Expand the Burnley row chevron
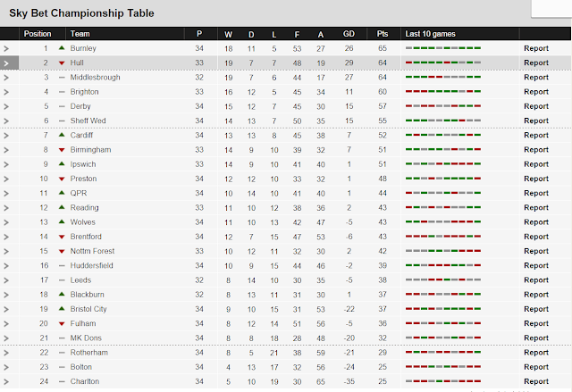 pyautogui.click(x=6, y=48)
